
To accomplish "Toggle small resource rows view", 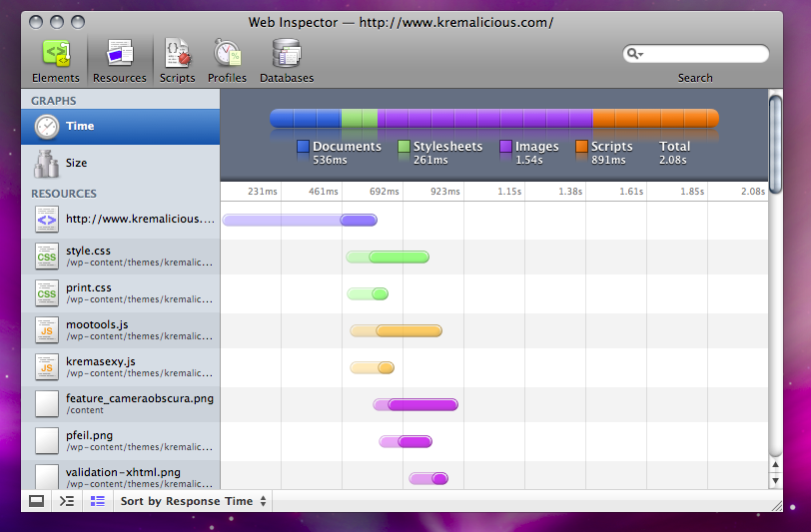I will (98, 501).
